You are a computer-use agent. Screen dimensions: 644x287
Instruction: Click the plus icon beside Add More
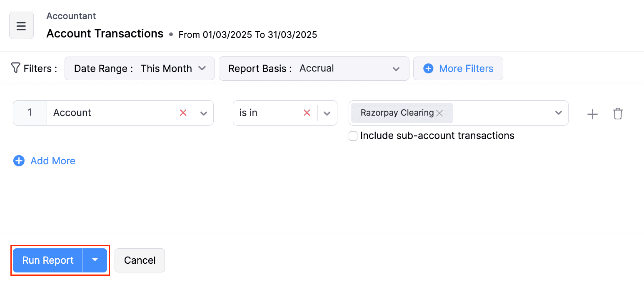pos(19,161)
